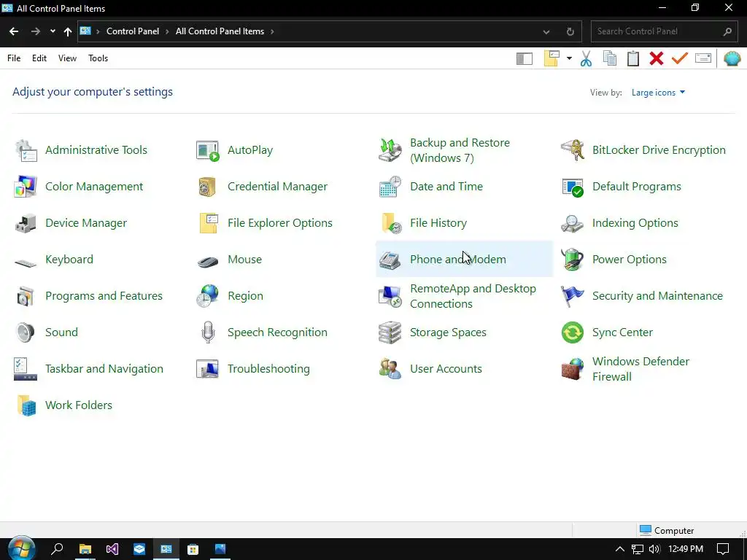The width and height of the screenshot is (747, 560).
Task: Open the notification center icon
Action: (723, 549)
